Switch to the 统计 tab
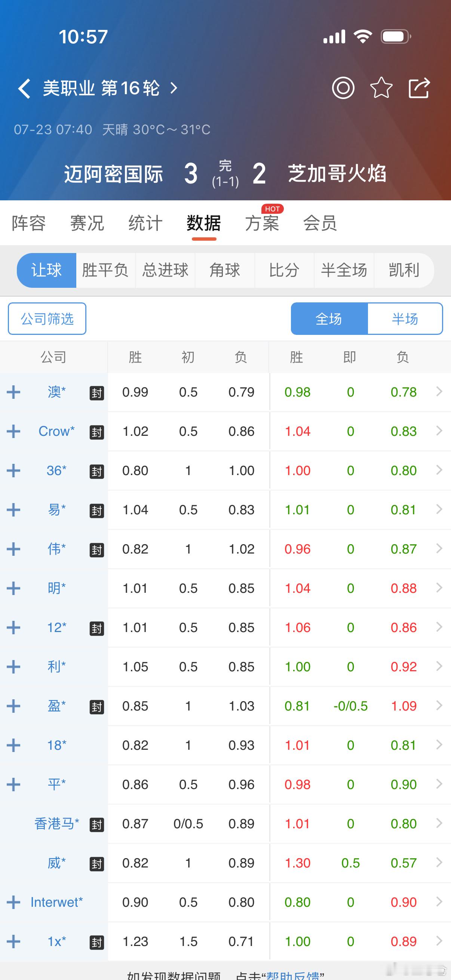 tap(145, 223)
